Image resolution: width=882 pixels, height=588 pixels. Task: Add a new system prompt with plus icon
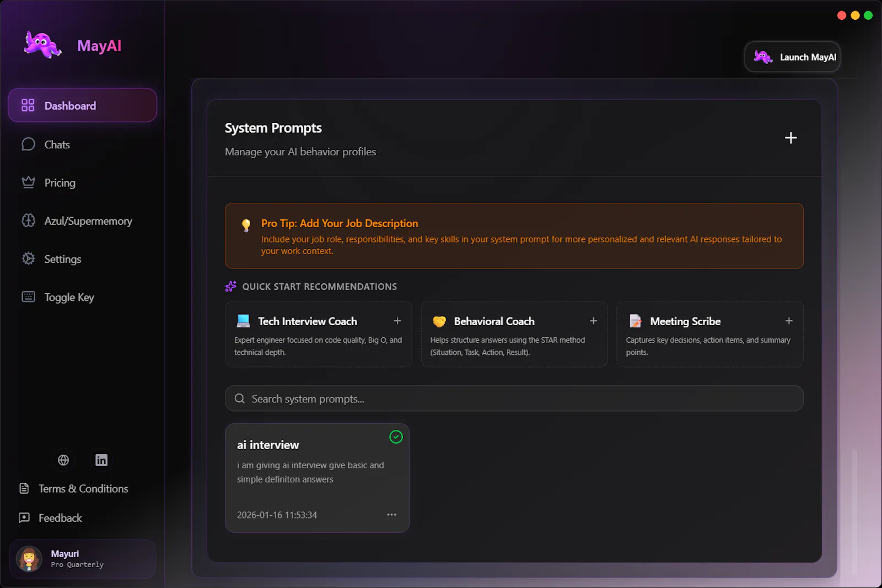pyautogui.click(x=790, y=138)
